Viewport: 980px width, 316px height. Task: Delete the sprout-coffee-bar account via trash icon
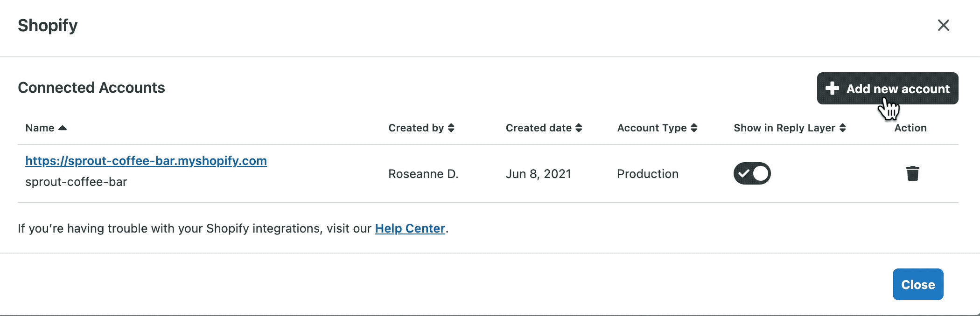point(912,173)
